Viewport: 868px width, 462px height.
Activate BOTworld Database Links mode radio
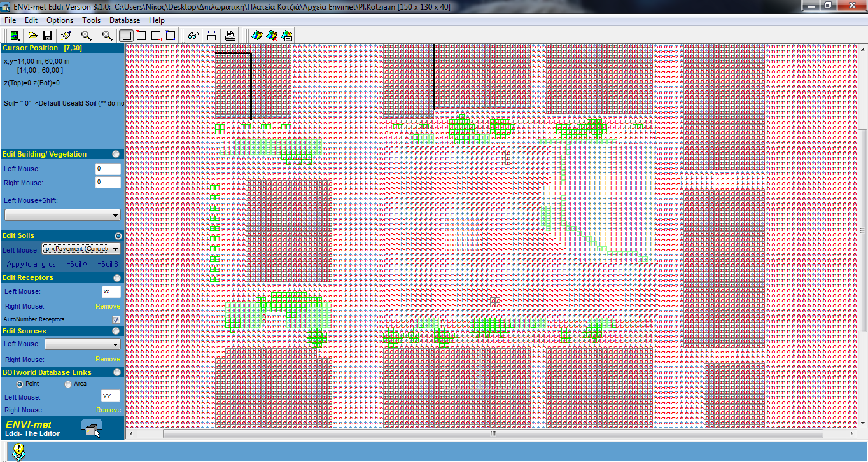pos(117,372)
